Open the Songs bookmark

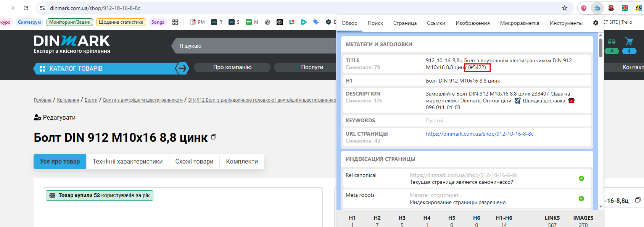(x=158, y=22)
